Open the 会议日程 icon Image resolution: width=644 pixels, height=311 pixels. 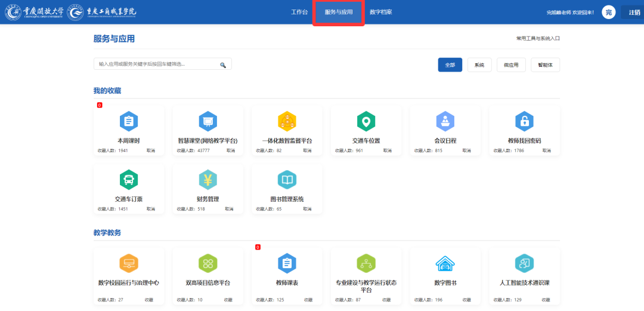click(445, 122)
